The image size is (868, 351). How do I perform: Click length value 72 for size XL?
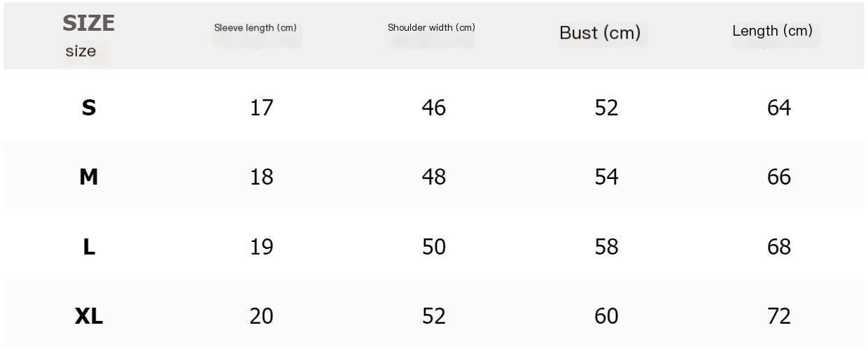pos(779,316)
